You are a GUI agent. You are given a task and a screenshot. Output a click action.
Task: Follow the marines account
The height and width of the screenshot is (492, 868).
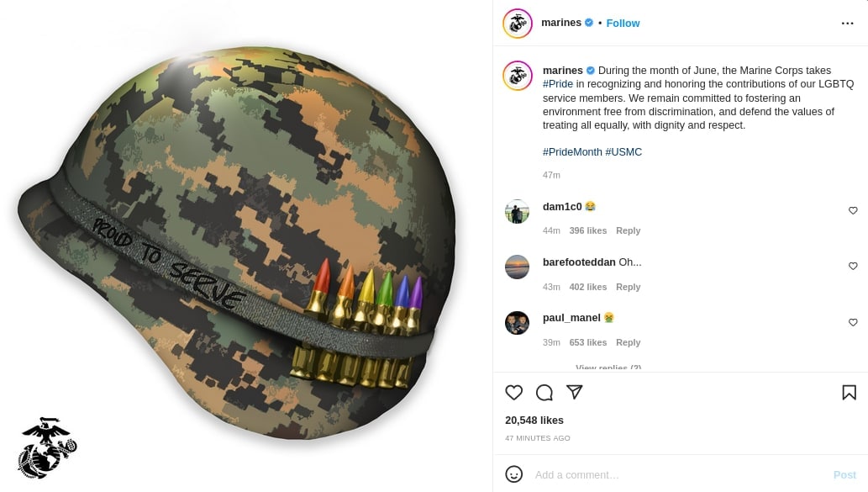pos(623,24)
